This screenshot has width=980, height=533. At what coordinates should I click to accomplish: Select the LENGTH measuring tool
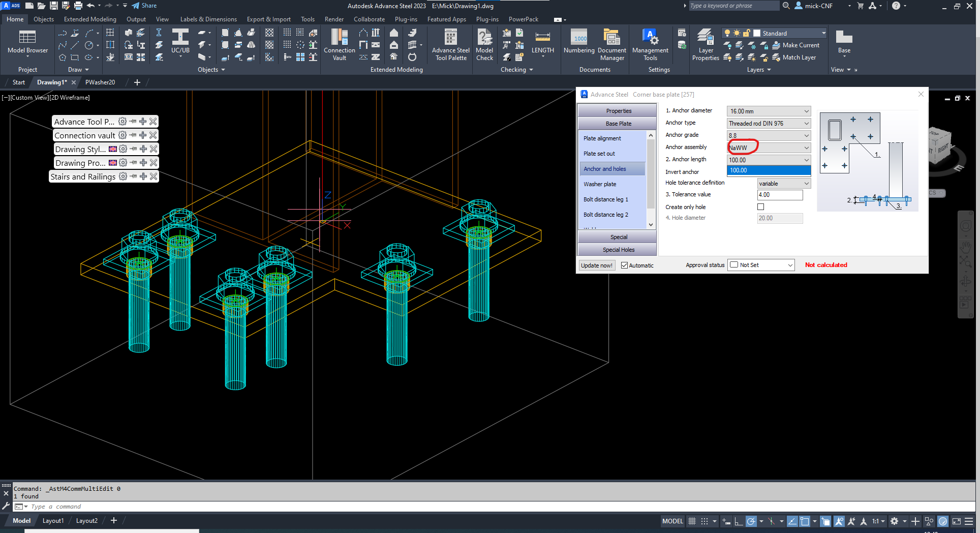pyautogui.click(x=542, y=43)
